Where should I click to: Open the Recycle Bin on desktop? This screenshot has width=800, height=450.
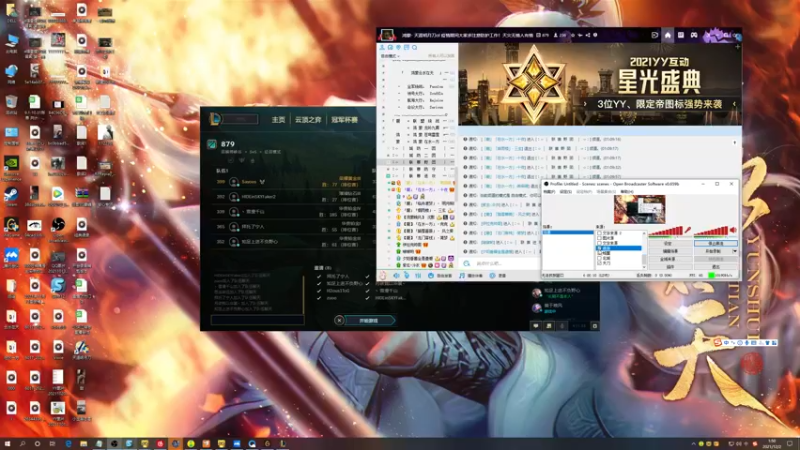coord(11,103)
